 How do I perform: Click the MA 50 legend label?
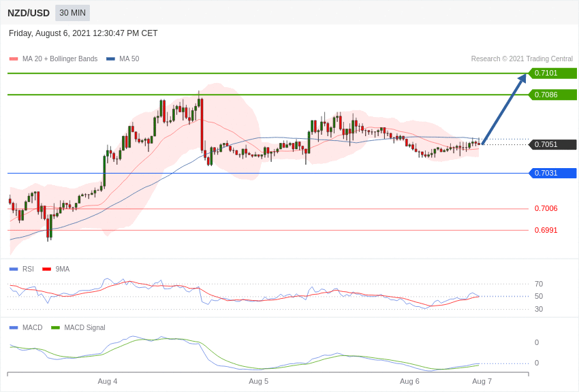(129, 59)
